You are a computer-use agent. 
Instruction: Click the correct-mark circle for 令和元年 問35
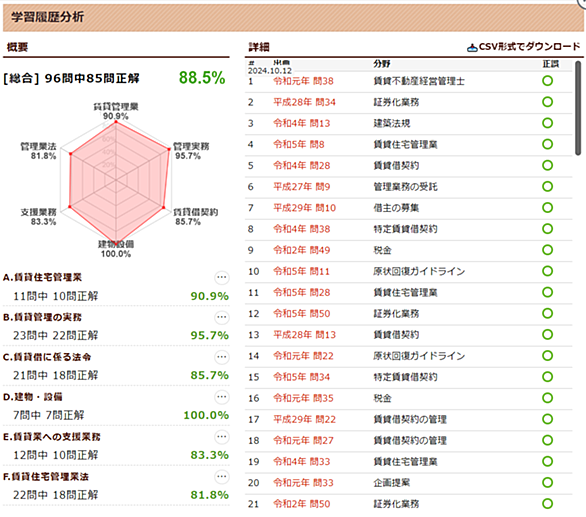pos(548,398)
